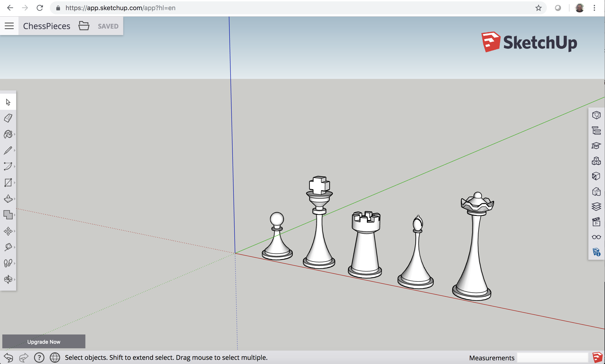The width and height of the screenshot is (605, 364).
Task: Select the Line pencil tool
Action: coord(8,150)
